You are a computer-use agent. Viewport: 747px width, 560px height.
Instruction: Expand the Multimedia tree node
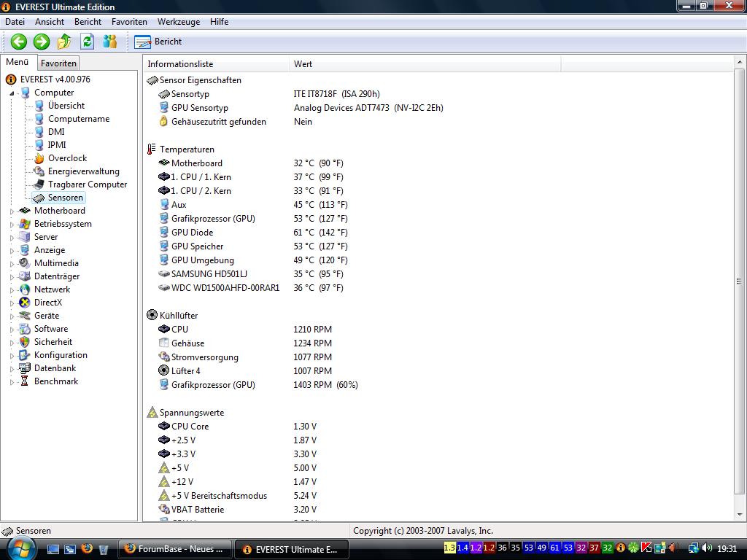[x=12, y=263]
